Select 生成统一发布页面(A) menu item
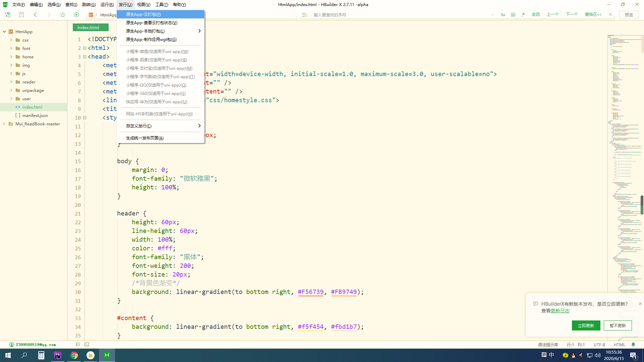The image size is (644, 362). coord(160,138)
